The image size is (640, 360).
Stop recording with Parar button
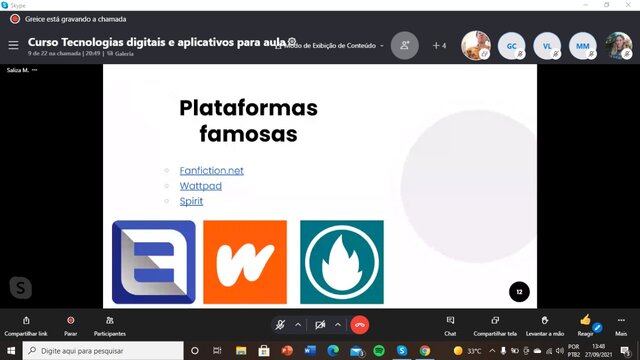coord(70,325)
